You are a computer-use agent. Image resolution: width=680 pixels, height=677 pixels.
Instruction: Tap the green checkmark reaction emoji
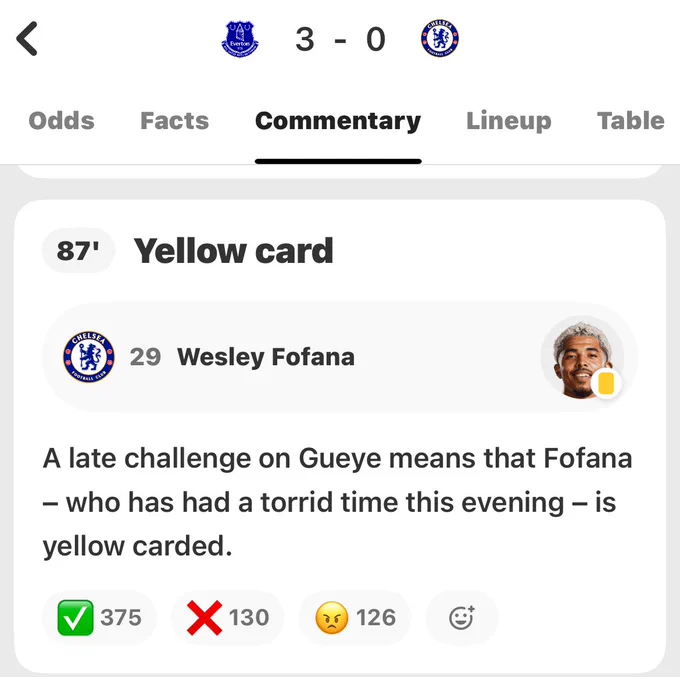click(75, 618)
